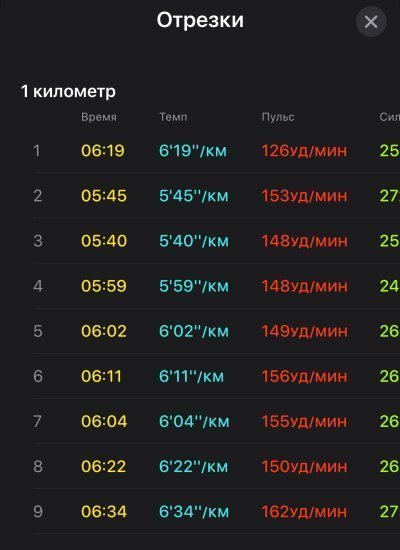The image size is (400, 550).
Task: Close the Отрезки splits panel
Action: 371,22
